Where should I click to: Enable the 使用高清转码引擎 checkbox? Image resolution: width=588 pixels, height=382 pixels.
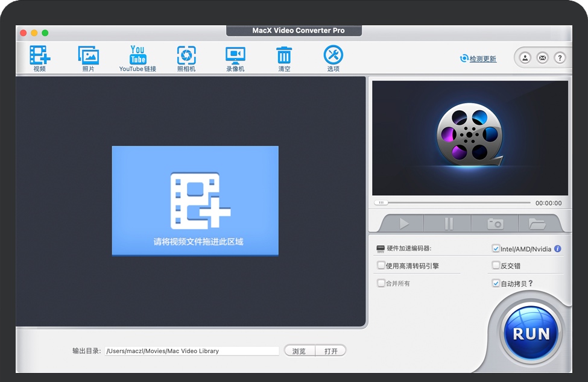coord(381,265)
